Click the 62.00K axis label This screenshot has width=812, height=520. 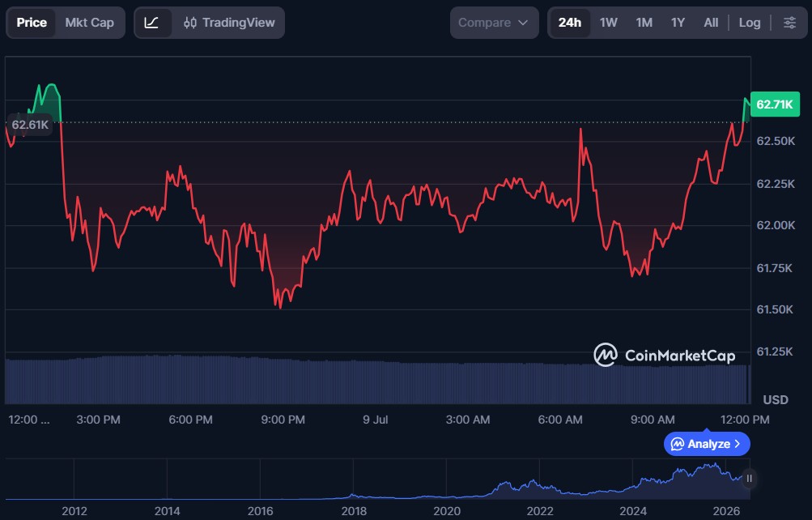776,225
